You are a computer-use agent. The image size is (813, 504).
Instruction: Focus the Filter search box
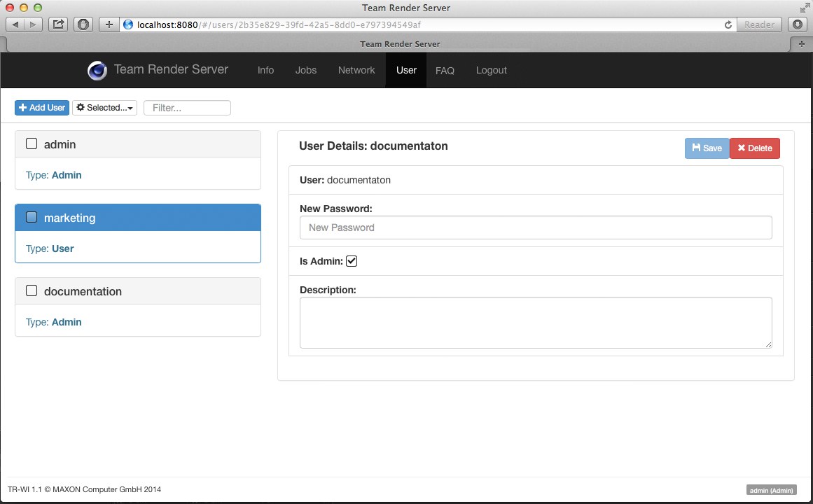pyautogui.click(x=187, y=108)
